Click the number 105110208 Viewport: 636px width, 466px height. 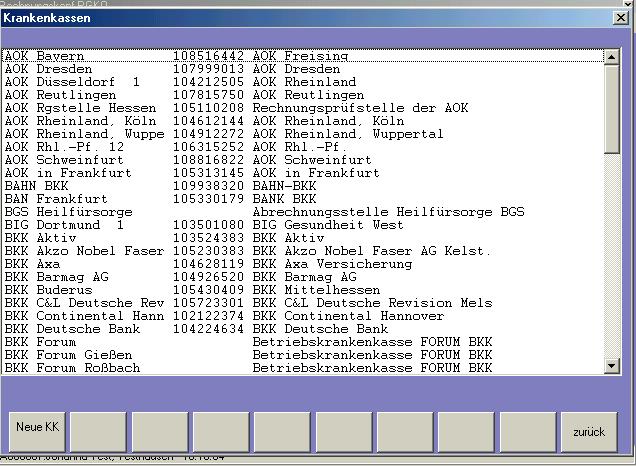coord(208,107)
